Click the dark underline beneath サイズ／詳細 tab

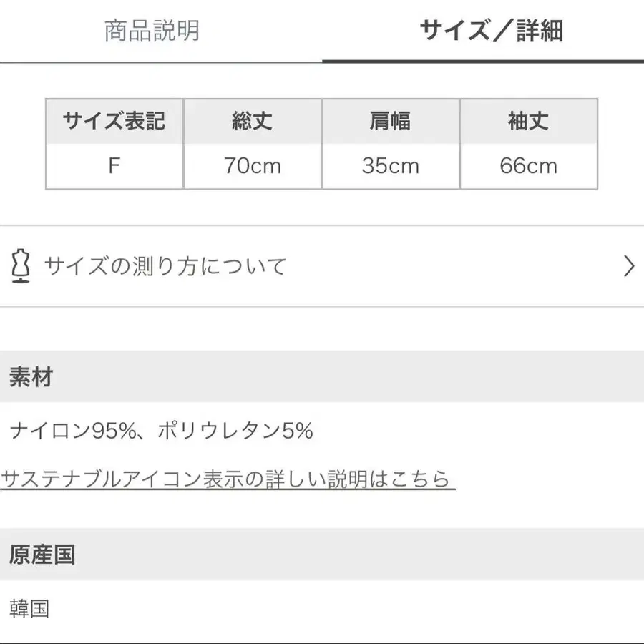(483, 61)
